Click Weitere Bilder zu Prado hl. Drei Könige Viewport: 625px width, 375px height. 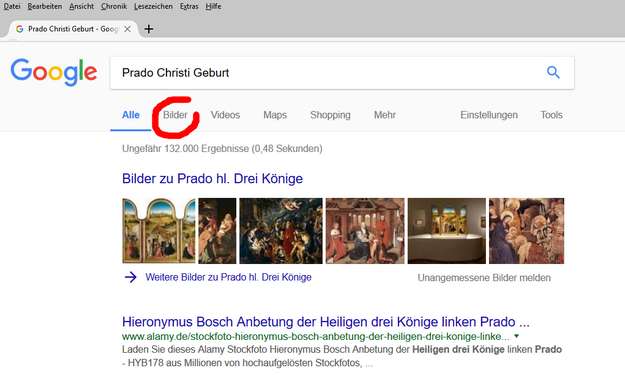click(228, 277)
